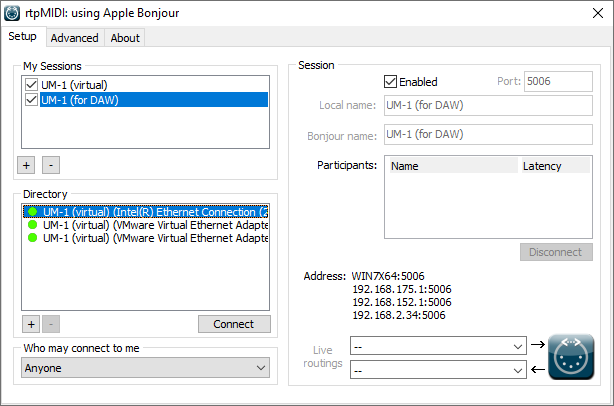Click the Bonjour name input field
This screenshot has width=614, height=406.
(488, 135)
